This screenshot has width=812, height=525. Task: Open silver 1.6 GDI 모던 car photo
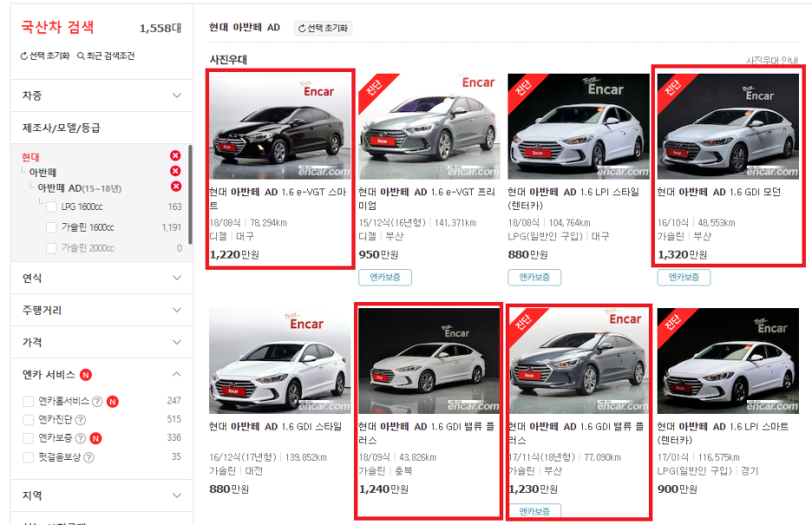(x=728, y=127)
